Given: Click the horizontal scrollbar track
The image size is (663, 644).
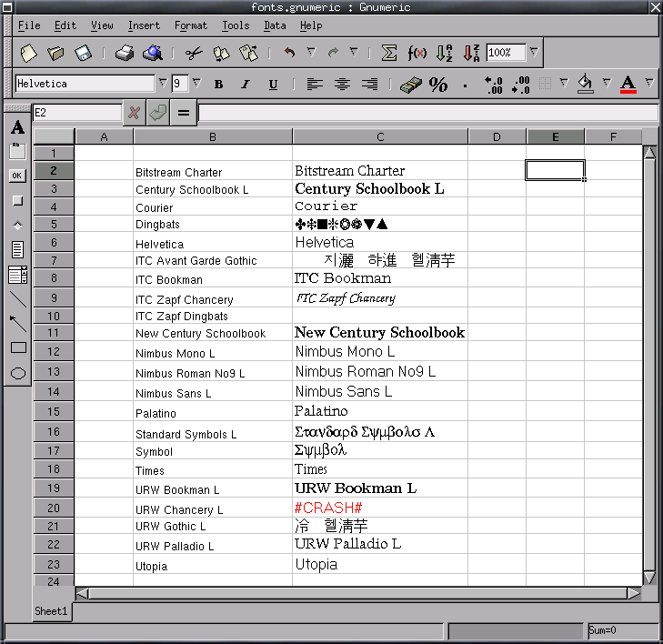Looking at the screenshot, I should point(357,594).
